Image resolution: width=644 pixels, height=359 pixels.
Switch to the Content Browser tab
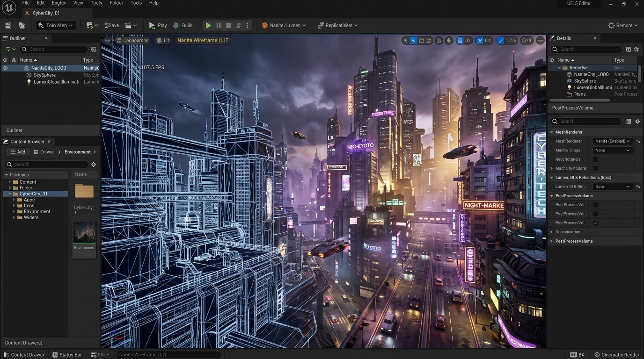(27, 142)
